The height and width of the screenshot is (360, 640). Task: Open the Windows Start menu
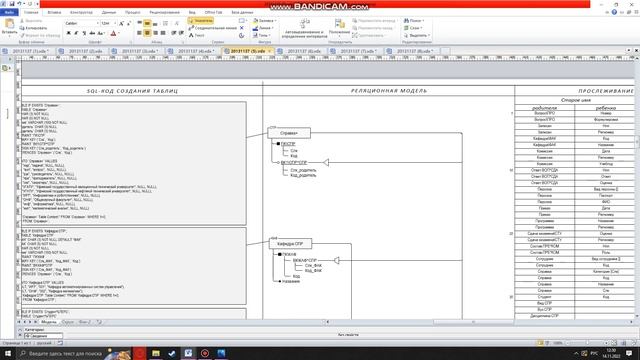(x=8, y=353)
